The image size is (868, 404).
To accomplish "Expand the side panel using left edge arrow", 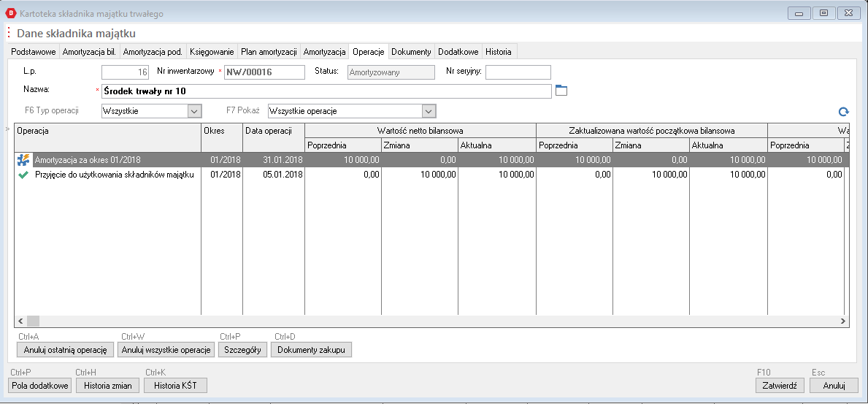I will [x=8, y=129].
